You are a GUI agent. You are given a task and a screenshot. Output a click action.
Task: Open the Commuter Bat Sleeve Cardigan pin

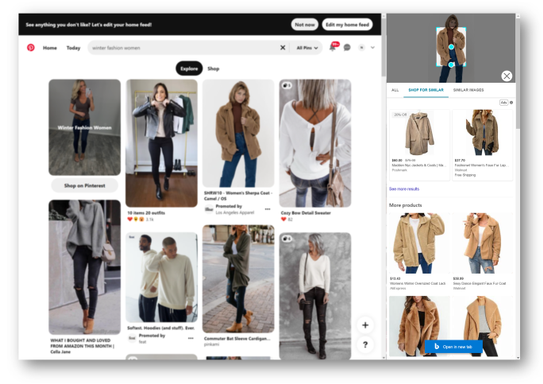pos(238,279)
